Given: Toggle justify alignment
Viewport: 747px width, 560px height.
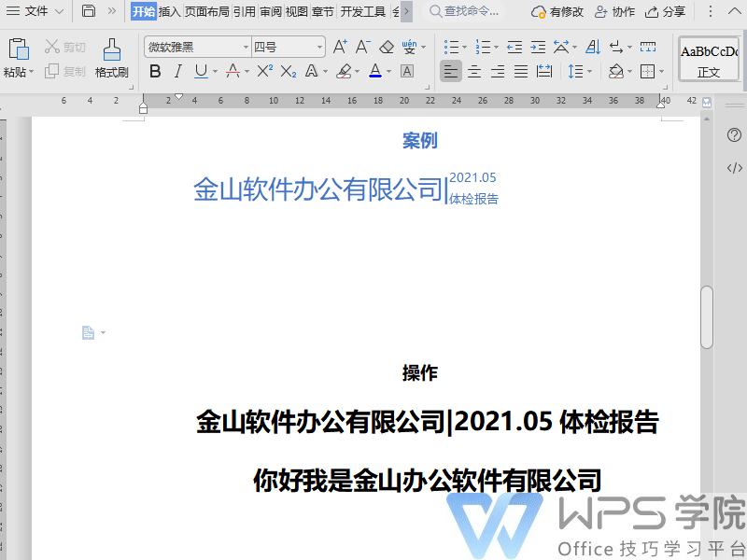Looking at the screenshot, I should pos(521,72).
